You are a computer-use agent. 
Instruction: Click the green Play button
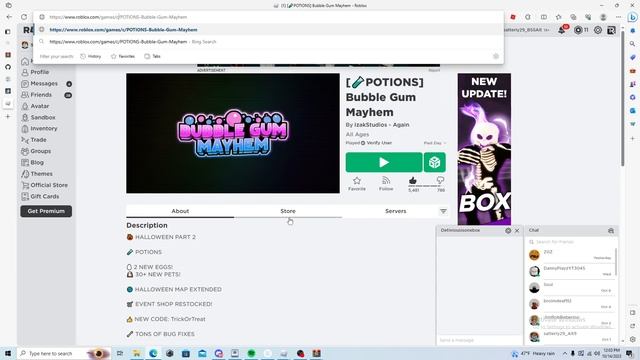(384, 162)
